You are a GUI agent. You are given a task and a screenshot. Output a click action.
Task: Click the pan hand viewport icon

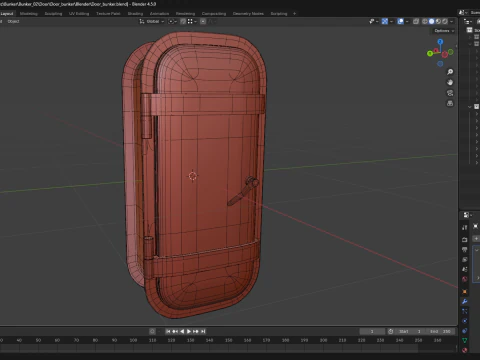[450, 82]
